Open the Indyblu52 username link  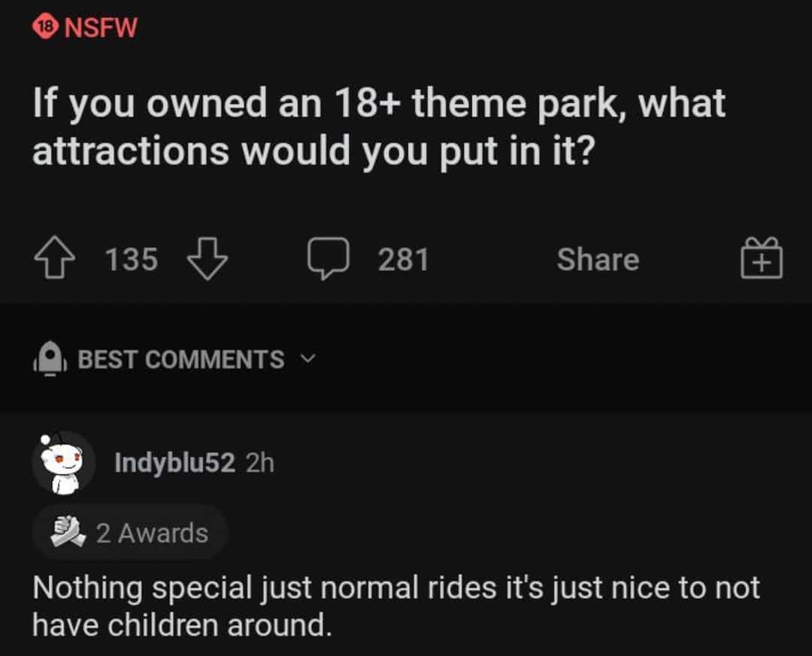tap(174, 463)
